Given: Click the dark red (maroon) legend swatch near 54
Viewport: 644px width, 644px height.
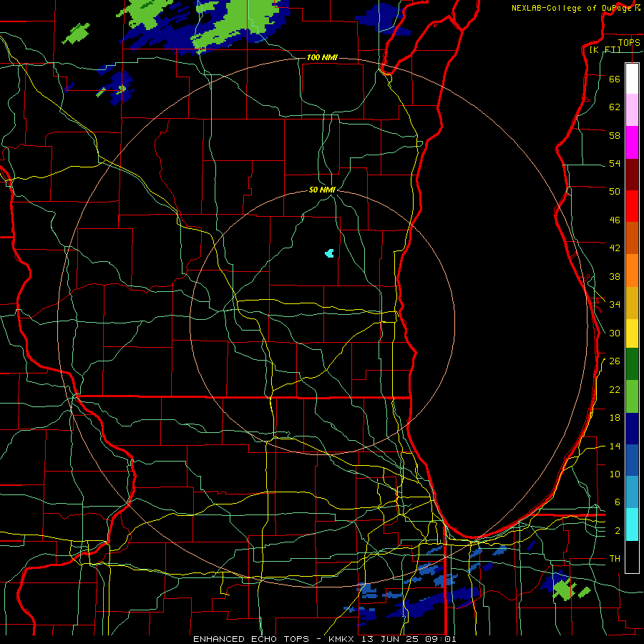Looking at the screenshot, I should point(632,175).
